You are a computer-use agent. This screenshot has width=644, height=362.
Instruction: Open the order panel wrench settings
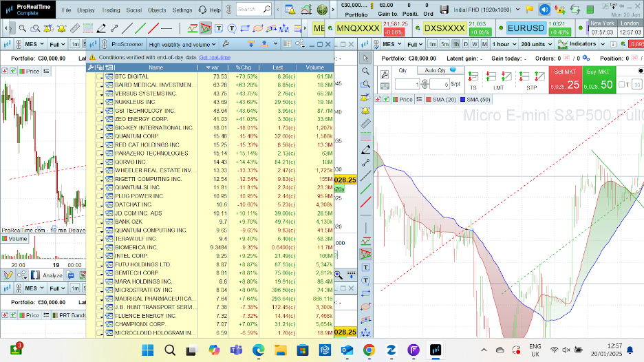(x=385, y=74)
